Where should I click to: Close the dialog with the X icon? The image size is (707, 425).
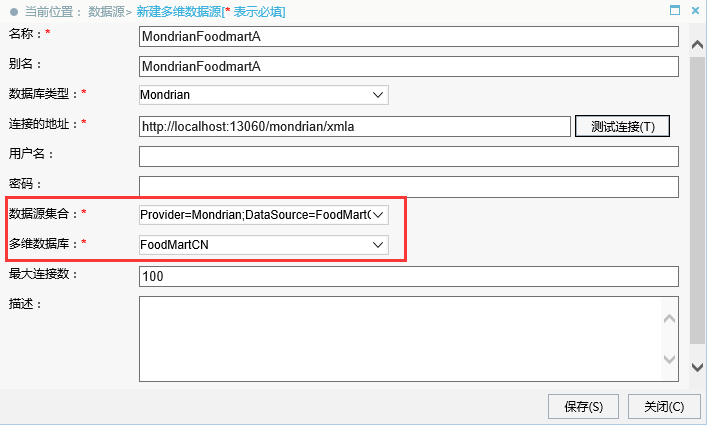coord(695,10)
